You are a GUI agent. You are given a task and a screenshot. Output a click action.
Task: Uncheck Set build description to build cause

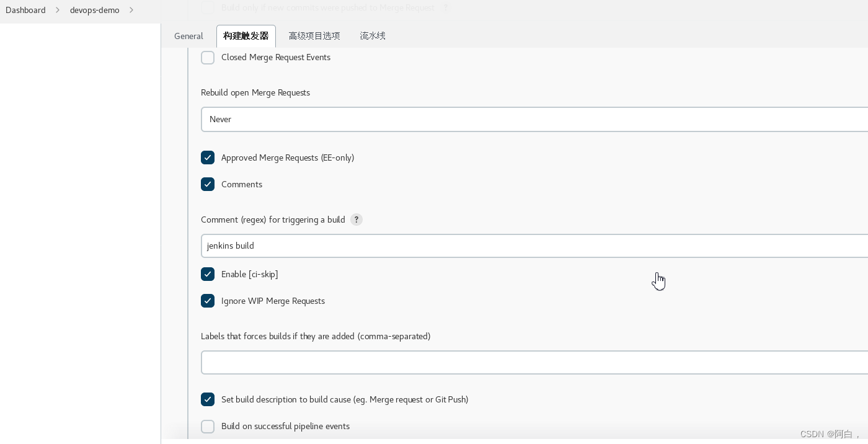click(208, 399)
